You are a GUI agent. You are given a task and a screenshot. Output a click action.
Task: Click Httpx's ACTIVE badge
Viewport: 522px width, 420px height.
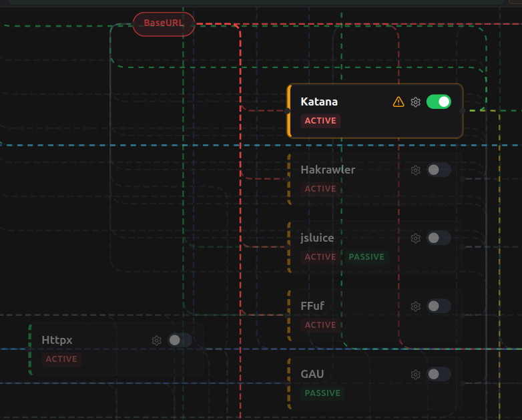coord(61,359)
